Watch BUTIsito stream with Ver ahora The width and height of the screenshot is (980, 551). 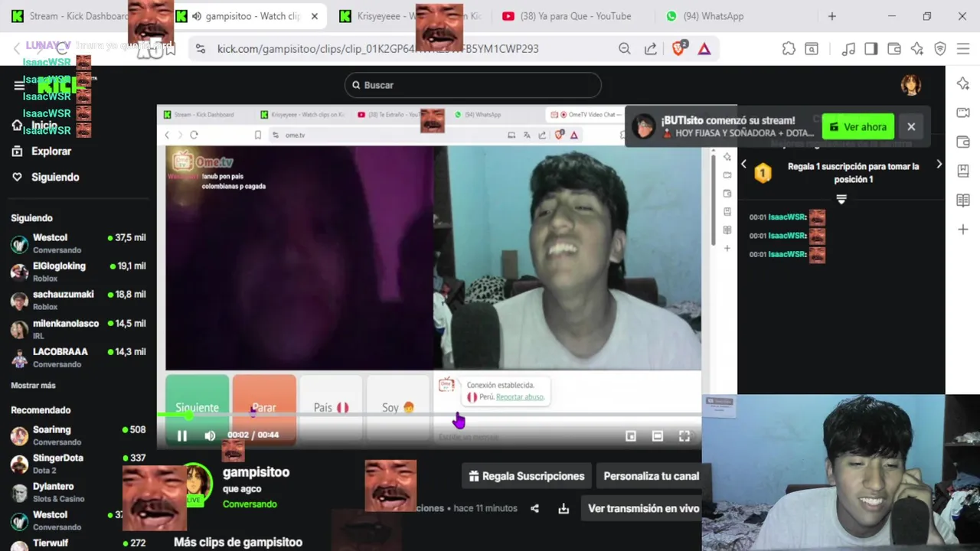click(858, 127)
